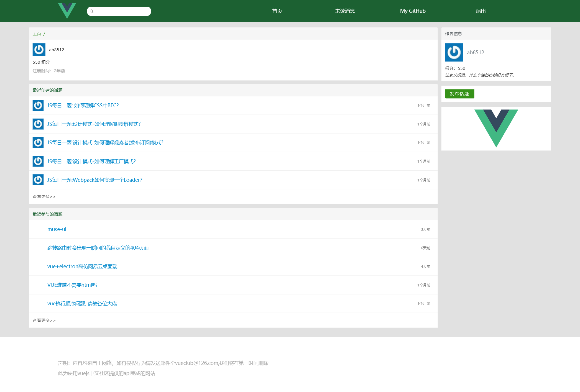Click the search magnifier icon
The height and width of the screenshot is (392, 580).
pyautogui.click(x=92, y=11)
